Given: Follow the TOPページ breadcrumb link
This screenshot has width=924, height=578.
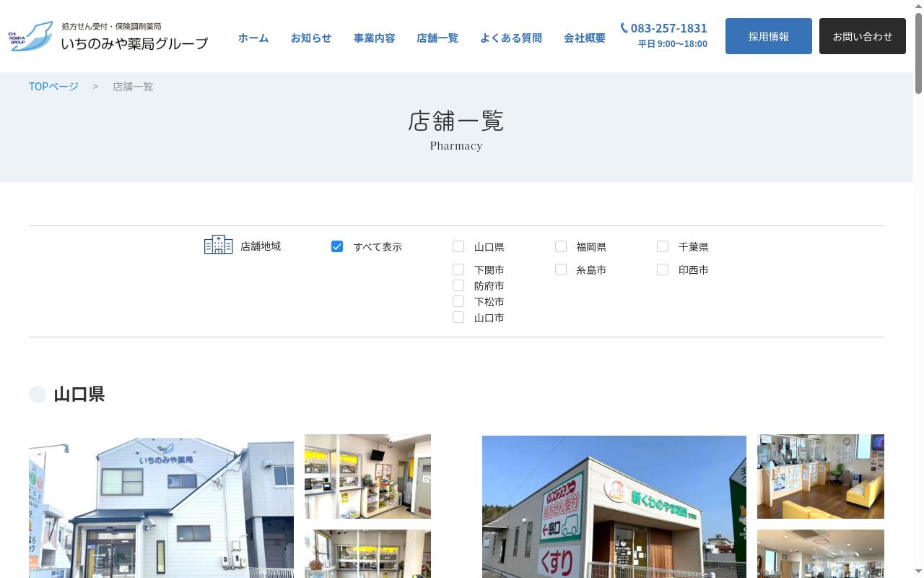Looking at the screenshot, I should click(53, 87).
